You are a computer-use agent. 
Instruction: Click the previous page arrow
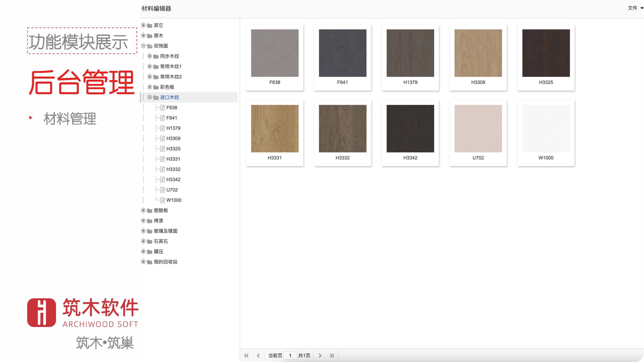pos(258,355)
